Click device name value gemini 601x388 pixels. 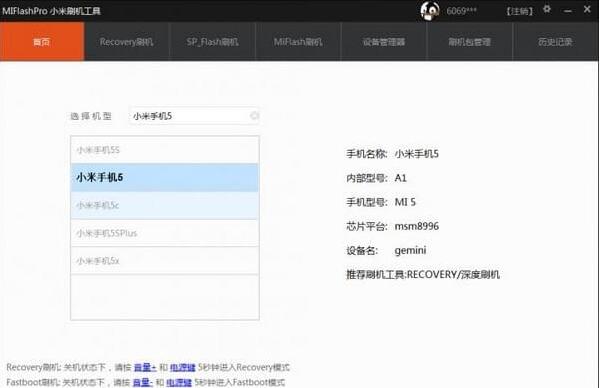click(410, 250)
